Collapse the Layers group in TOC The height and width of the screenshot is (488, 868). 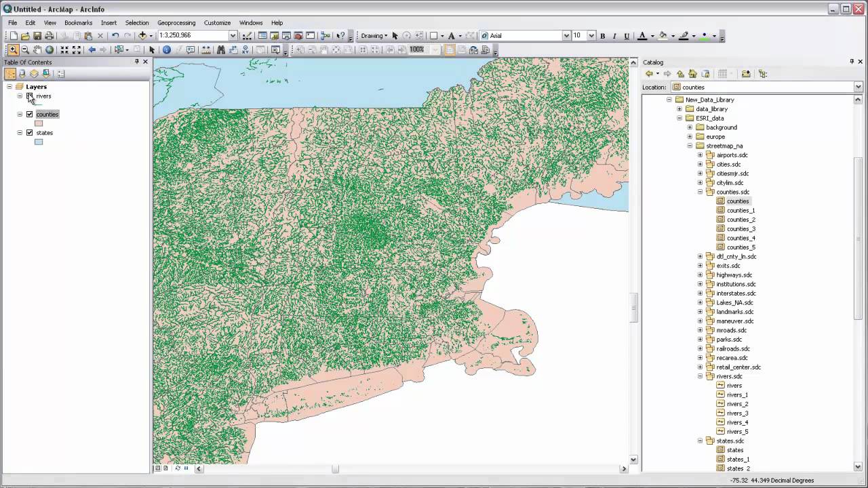(x=9, y=87)
